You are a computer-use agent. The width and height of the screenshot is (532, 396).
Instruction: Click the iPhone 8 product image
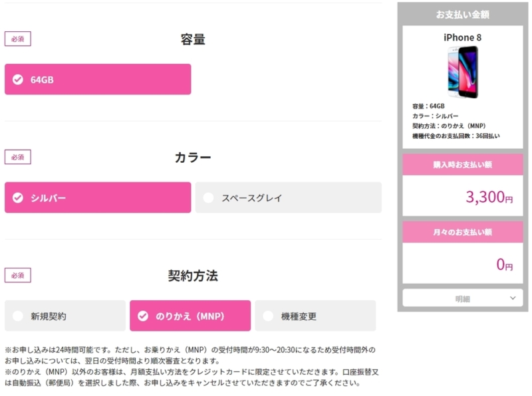coord(463,72)
